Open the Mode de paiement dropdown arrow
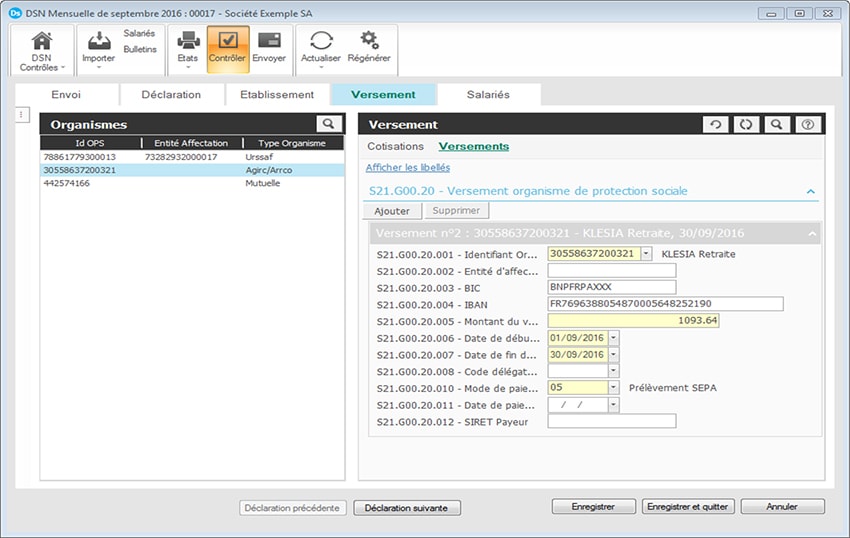The image size is (850, 538). (x=614, y=388)
